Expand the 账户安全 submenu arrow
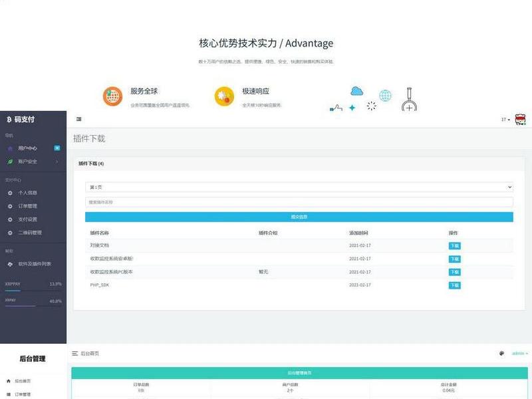Viewport: 532px width, 399px height. tap(57, 162)
